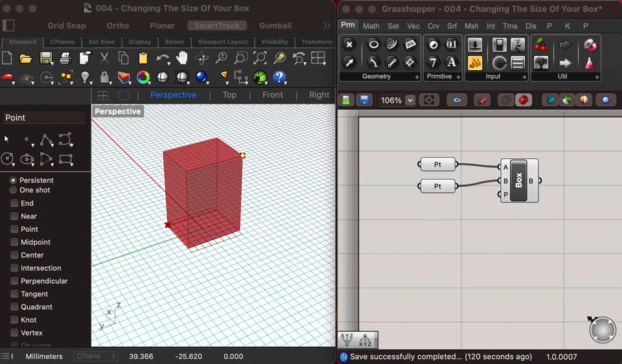Expand the Input panel in Grasshopper
The image size is (622, 364).
click(x=524, y=77)
